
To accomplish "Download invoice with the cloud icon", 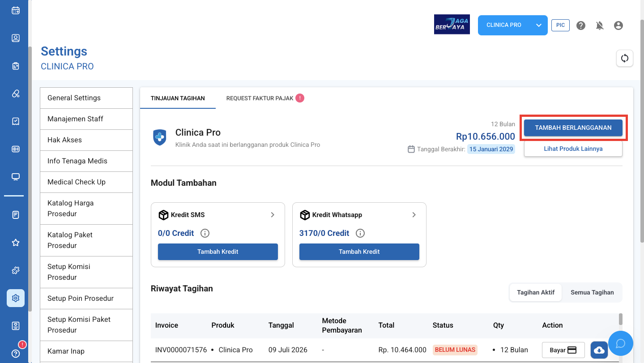I will pos(599,350).
